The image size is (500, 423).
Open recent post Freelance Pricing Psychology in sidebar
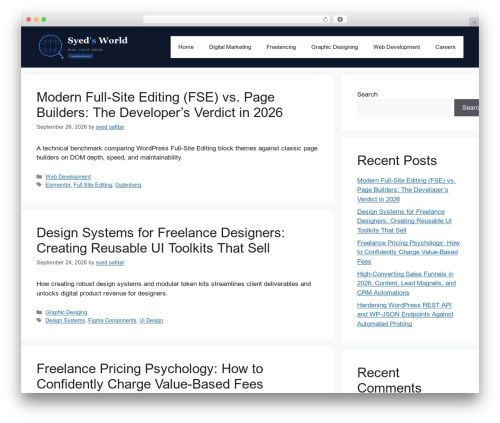(408, 252)
